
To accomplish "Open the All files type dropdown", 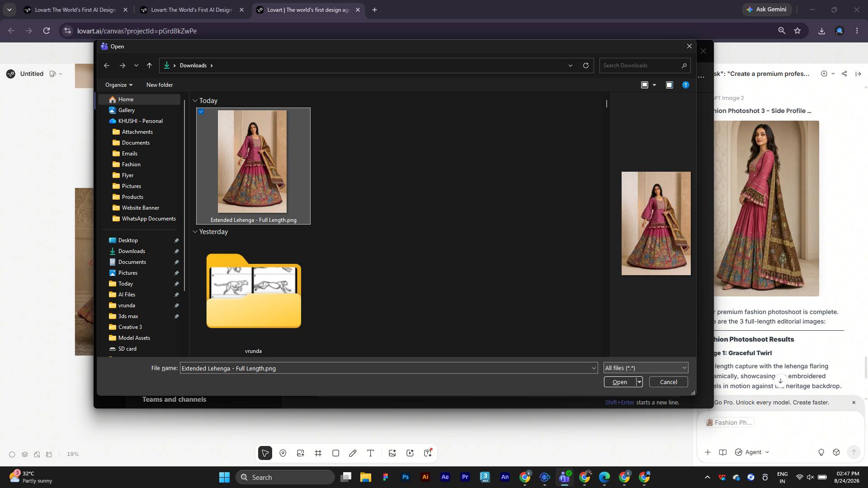I will pos(646,368).
